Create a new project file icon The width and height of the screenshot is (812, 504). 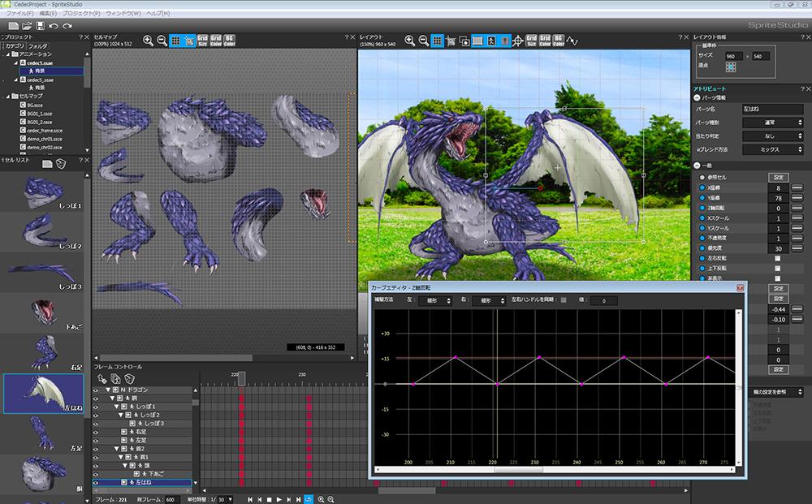(x=14, y=26)
